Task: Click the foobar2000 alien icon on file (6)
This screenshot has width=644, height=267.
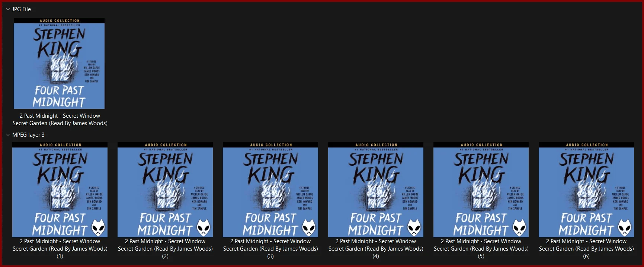Action: (625, 228)
